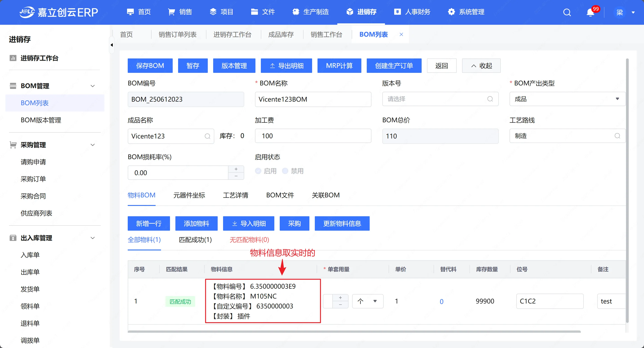The height and width of the screenshot is (348, 644).
Task: Select the 禁用 radio button
Action: tap(285, 171)
